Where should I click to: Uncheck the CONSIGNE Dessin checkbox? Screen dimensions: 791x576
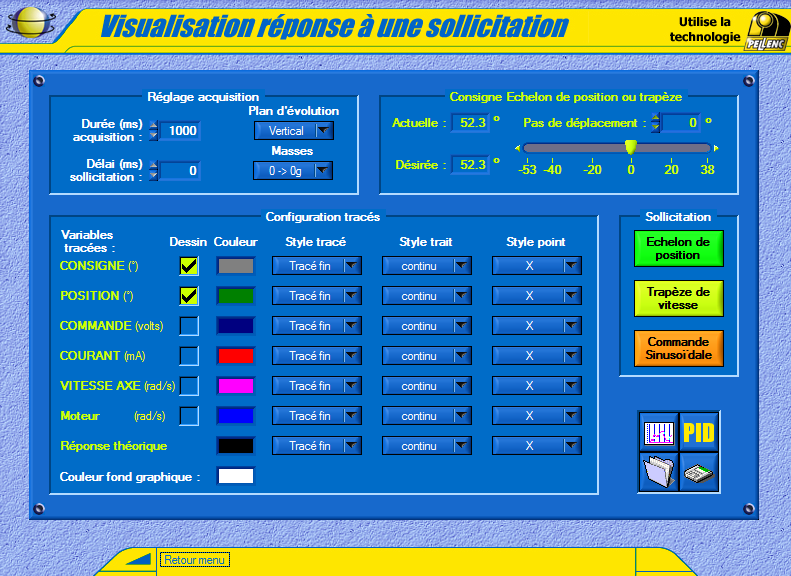pyautogui.click(x=189, y=266)
